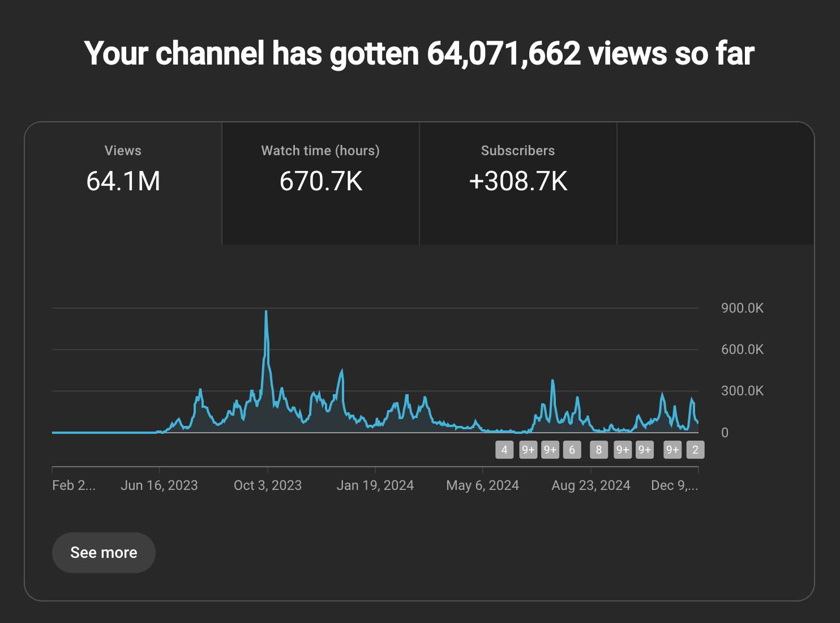This screenshot has height=623, width=840.
Task: Open the 9+ marker just before the 6 marker
Action: pyautogui.click(x=550, y=450)
